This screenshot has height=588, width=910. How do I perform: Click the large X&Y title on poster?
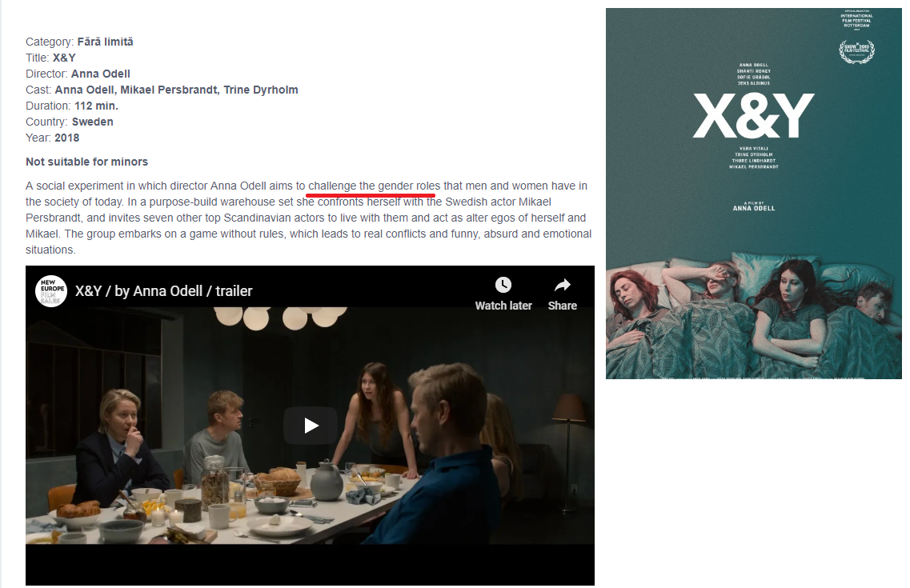(x=753, y=115)
